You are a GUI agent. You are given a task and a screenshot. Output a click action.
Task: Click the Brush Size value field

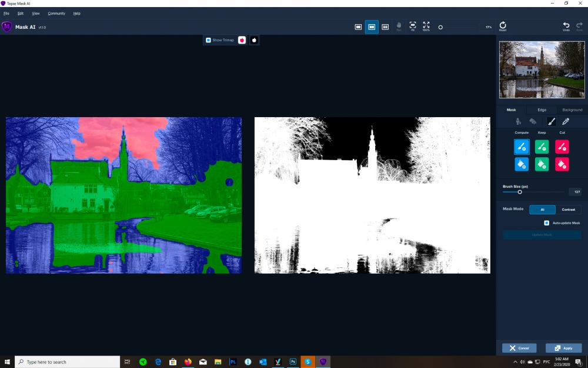576,192
